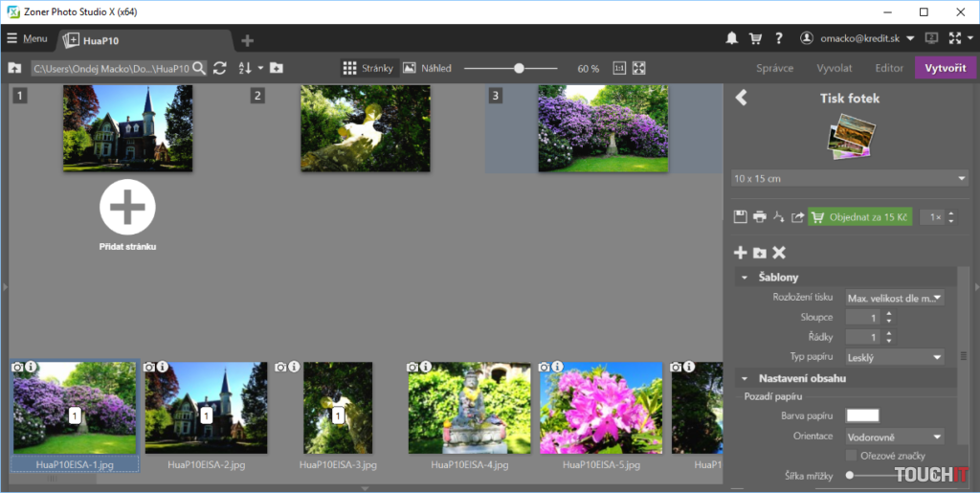The width and height of the screenshot is (980, 493).
Task: Enable the Ořezové značky checkbox
Action: coord(852,455)
